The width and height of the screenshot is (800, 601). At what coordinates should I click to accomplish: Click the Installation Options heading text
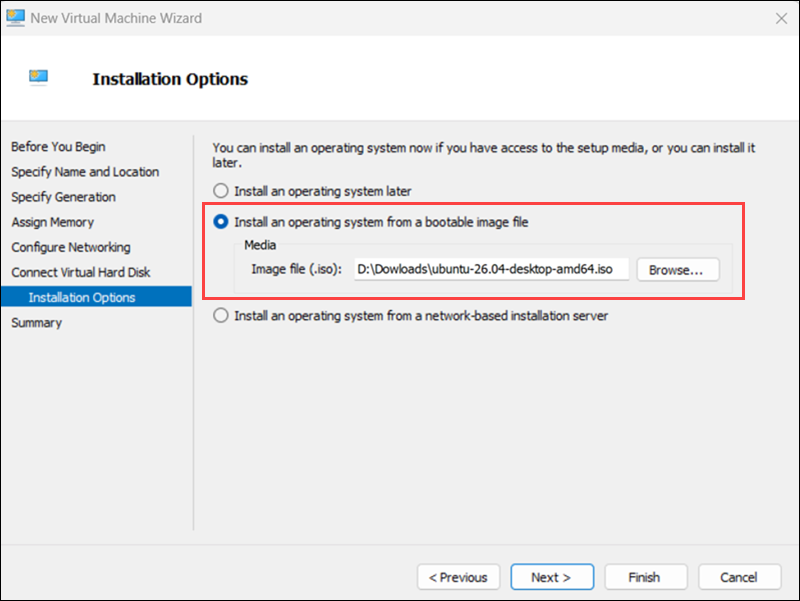coord(170,79)
